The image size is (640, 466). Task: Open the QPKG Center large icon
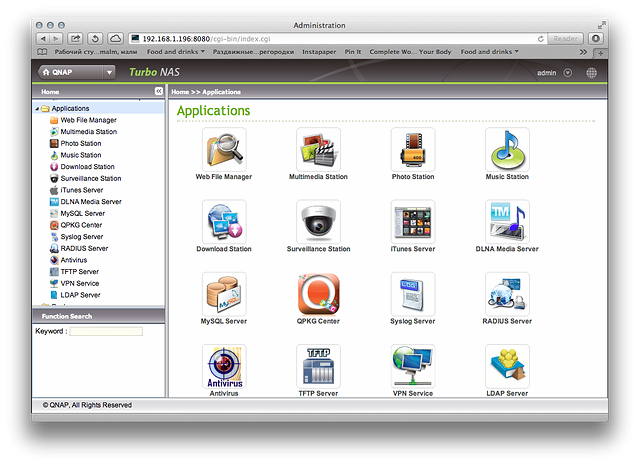coord(318,294)
